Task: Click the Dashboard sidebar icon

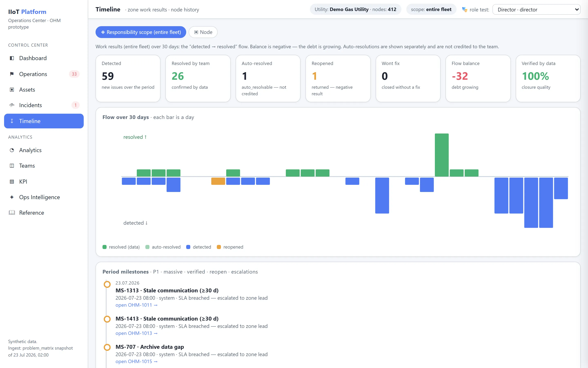Action: coord(12,58)
